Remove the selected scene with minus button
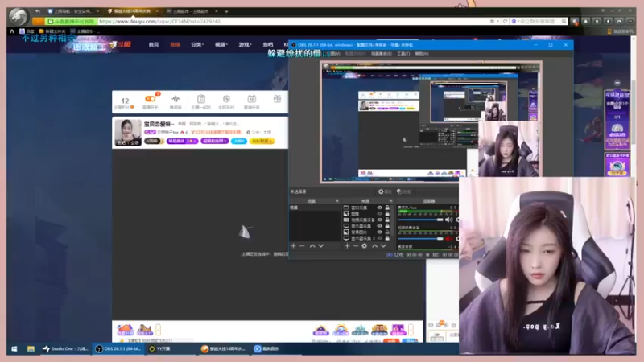The image size is (644, 362). 303,246
